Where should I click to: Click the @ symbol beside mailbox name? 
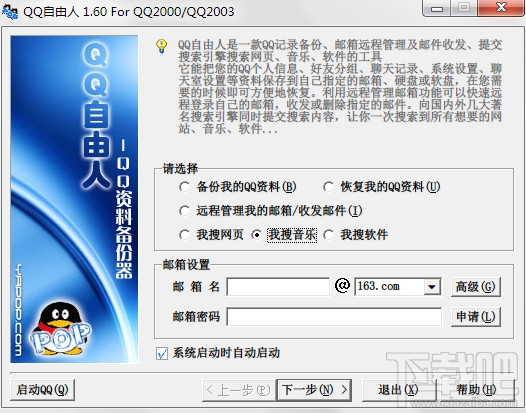(x=342, y=286)
